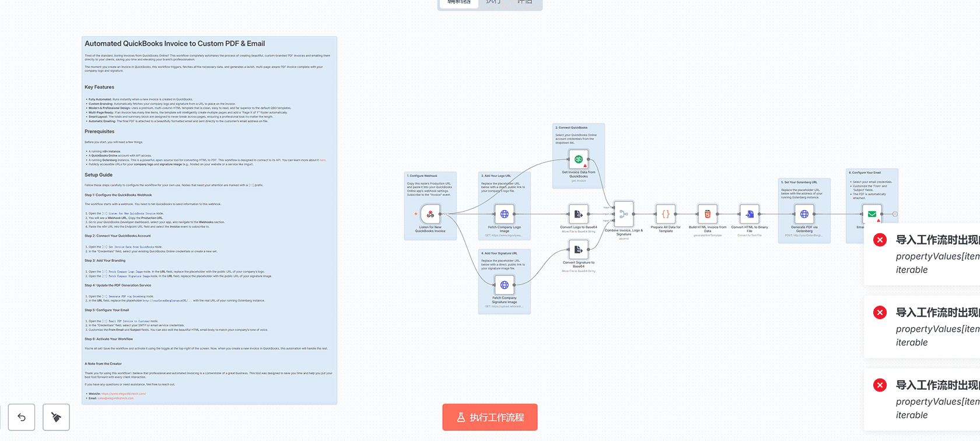Open the Generate PDF via Gotenberg node
This screenshot has height=441, width=980.
click(x=804, y=214)
